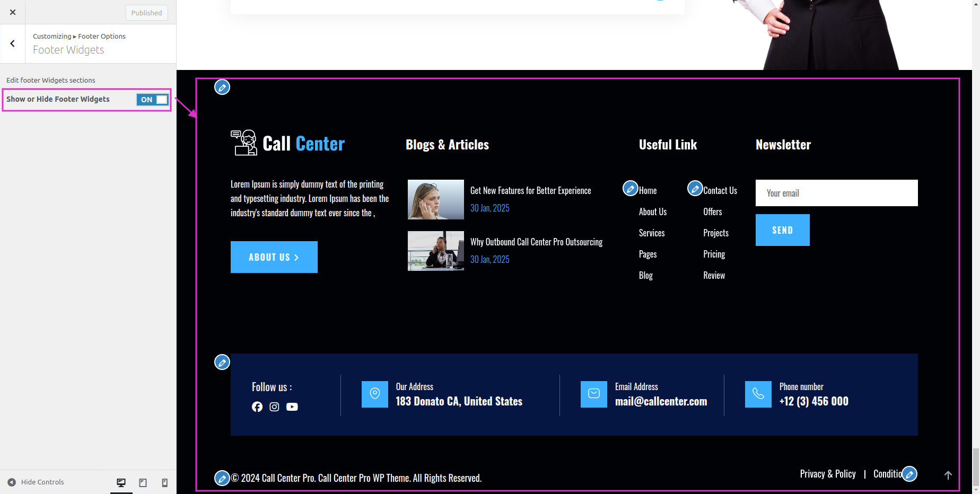
Task: Click the Offers footer link
Action: [713, 211]
